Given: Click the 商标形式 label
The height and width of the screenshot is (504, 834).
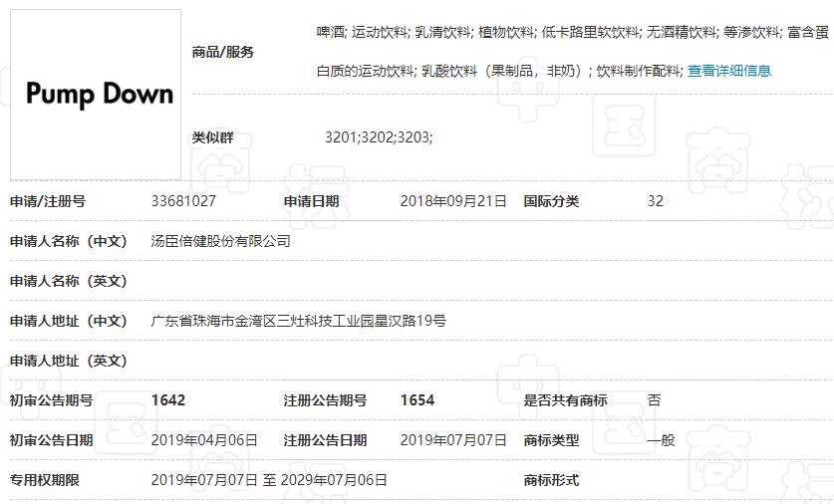Looking at the screenshot, I should pos(552,481).
